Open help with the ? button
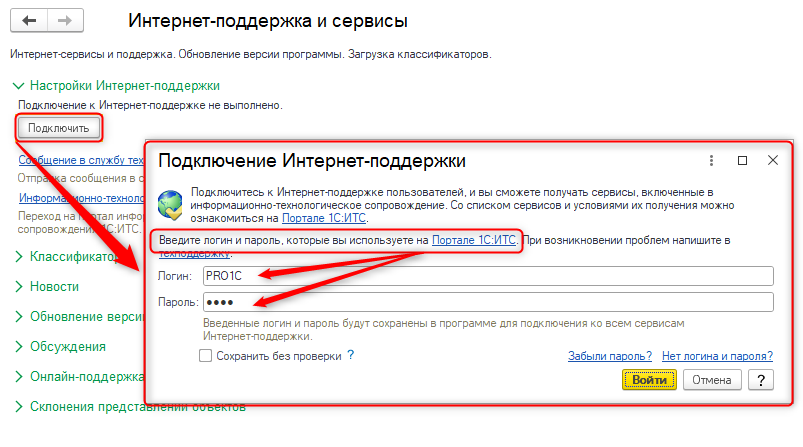This screenshot has height=447, width=803. pyautogui.click(x=760, y=380)
